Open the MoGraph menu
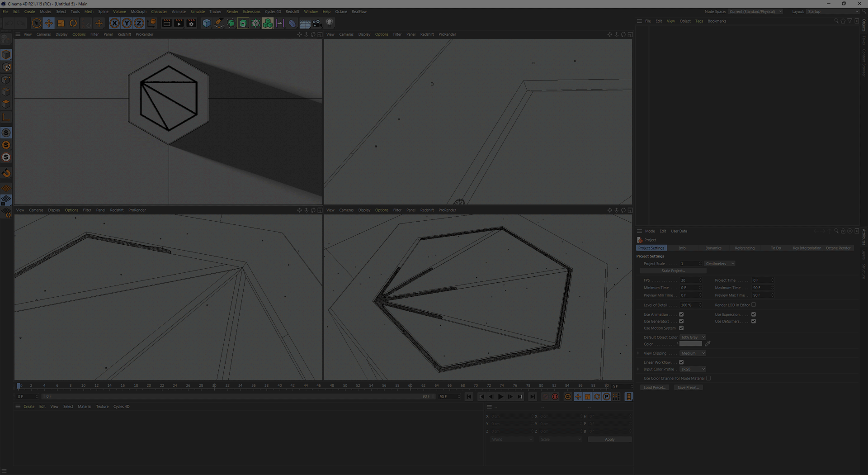This screenshot has width=868, height=475. [138, 12]
